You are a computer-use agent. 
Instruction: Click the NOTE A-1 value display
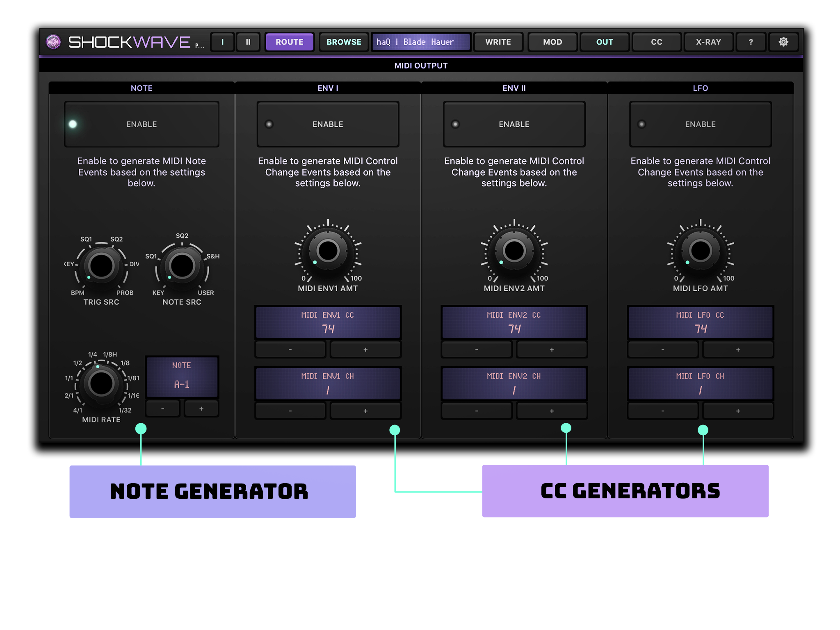click(182, 377)
